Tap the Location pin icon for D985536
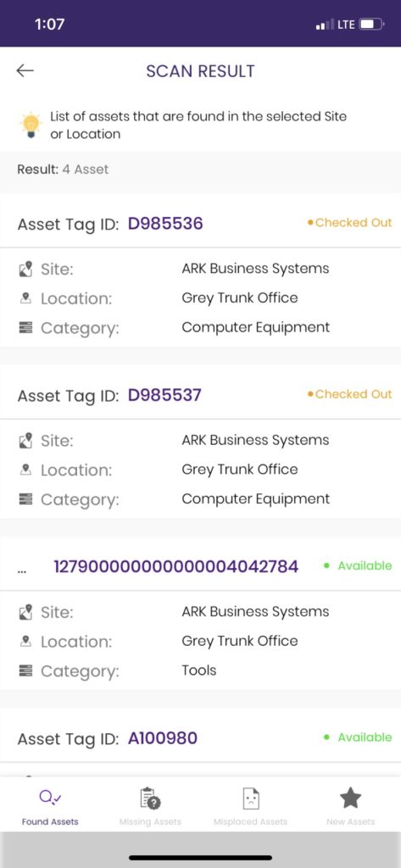Image resolution: width=401 pixels, height=868 pixels. tap(25, 298)
